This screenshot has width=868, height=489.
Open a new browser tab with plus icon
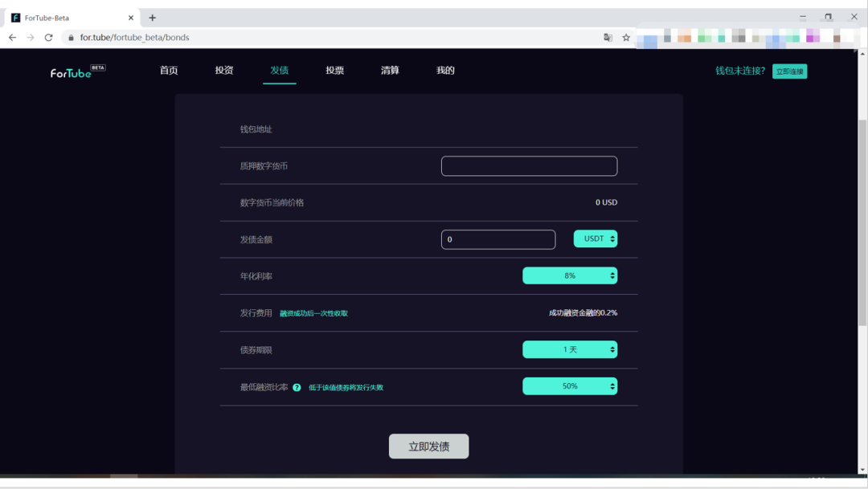pyautogui.click(x=153, y=16)
